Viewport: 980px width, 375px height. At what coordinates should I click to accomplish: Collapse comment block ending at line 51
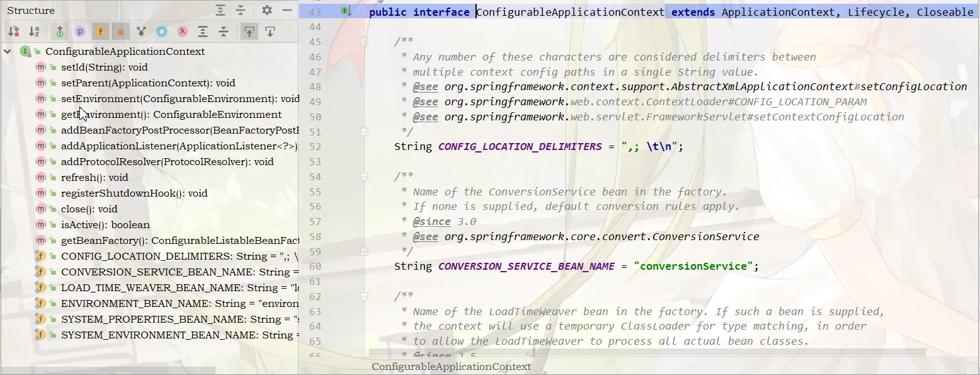pyautogui.click(x=364, y=132)
